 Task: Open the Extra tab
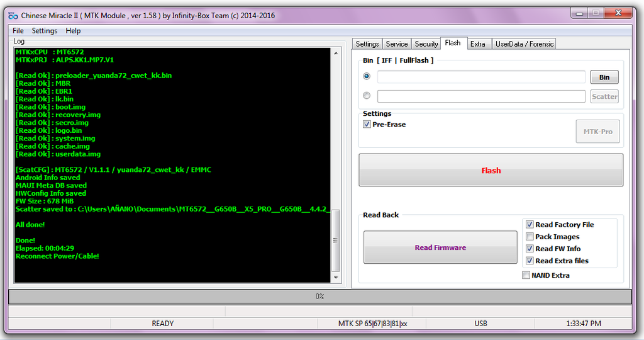pyautogui.click(x=478, y=44)
